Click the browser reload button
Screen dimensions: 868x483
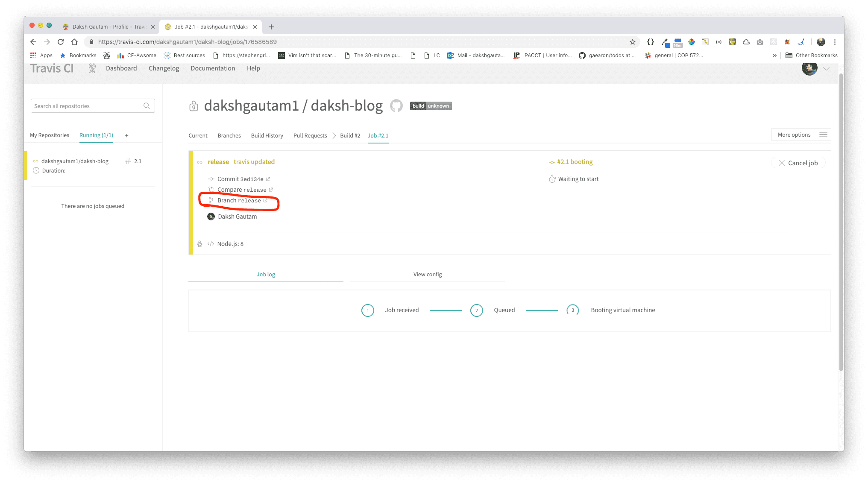(61, 42)
